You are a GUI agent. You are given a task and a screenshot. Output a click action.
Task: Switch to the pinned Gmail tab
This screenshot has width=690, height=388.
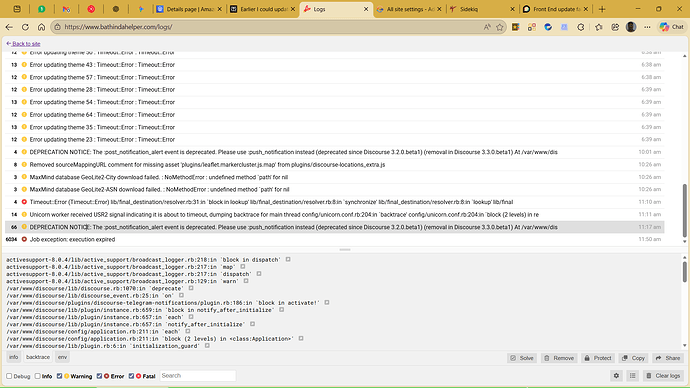(x=66, y=9)
